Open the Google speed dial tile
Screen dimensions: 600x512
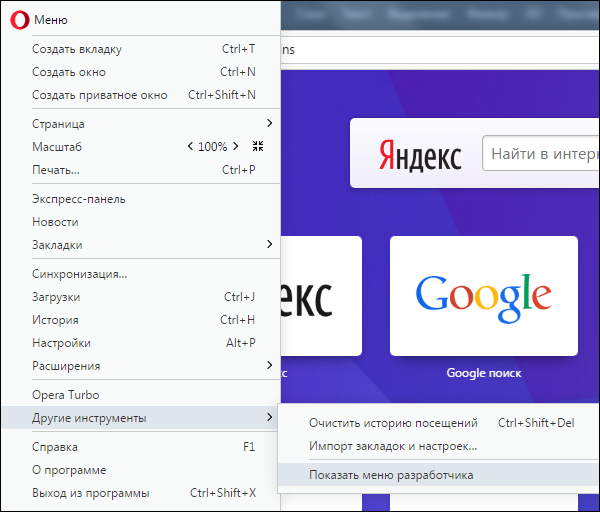click(484, 296)
